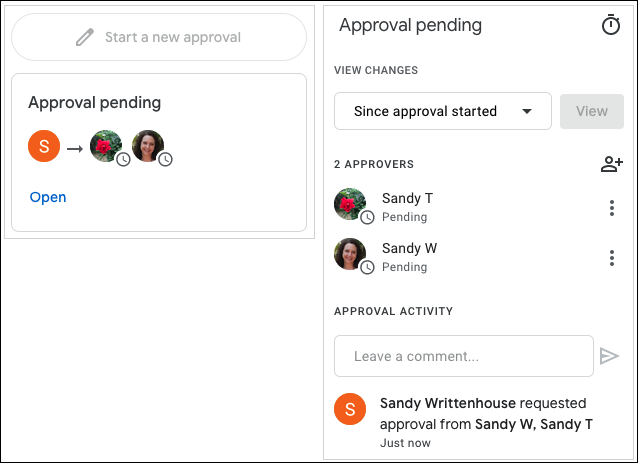This screenshot has width=638, height=463.
Task: Click Sandy T's flower avatar in approvers list
Action: point(350,204)
